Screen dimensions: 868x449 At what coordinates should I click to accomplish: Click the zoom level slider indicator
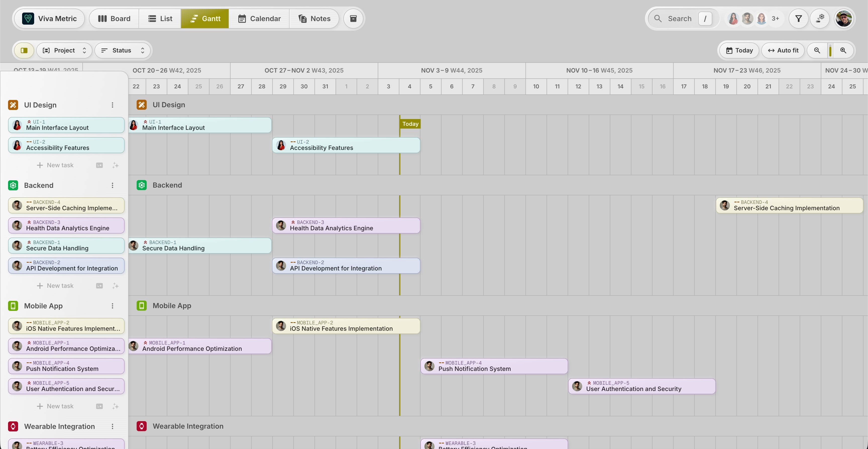(830, 50)
